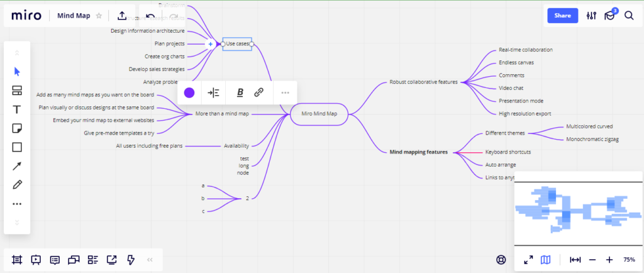Viewport: 644px width, 273px height.
Task: Select the Sticky note tool
Action: [x=17, y=128]
